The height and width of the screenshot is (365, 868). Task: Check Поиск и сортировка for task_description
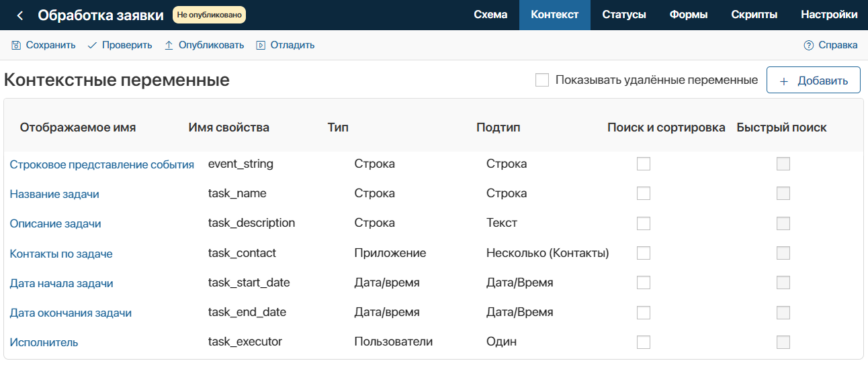644,223
